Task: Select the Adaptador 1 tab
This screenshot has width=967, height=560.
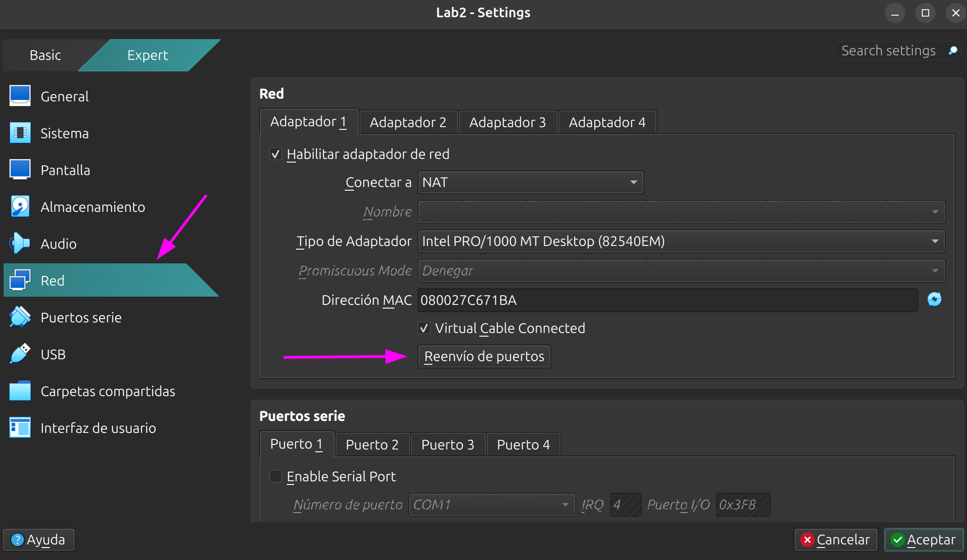Action: pyautogui.click(x=308, y=122)
